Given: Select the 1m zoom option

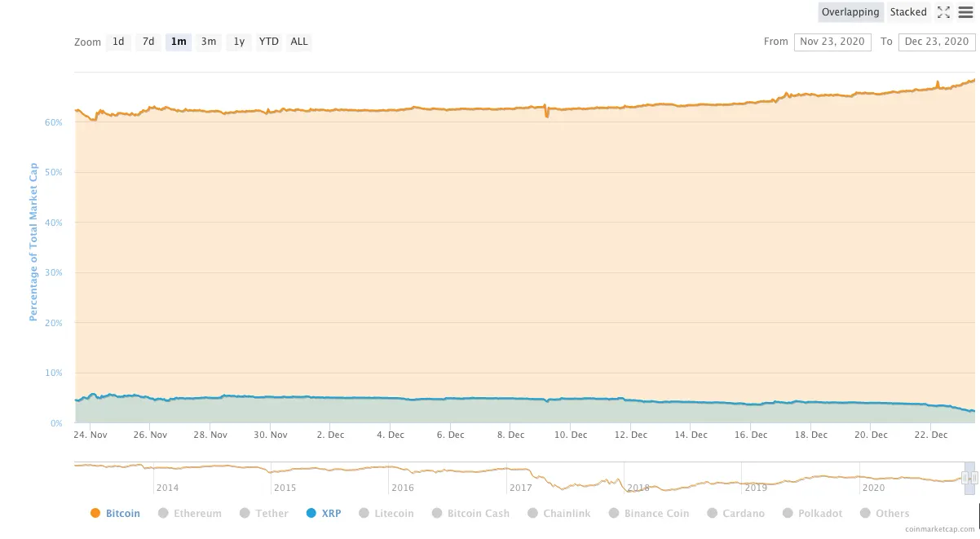Looking at the screenshot, I should (x=179, y=42).
